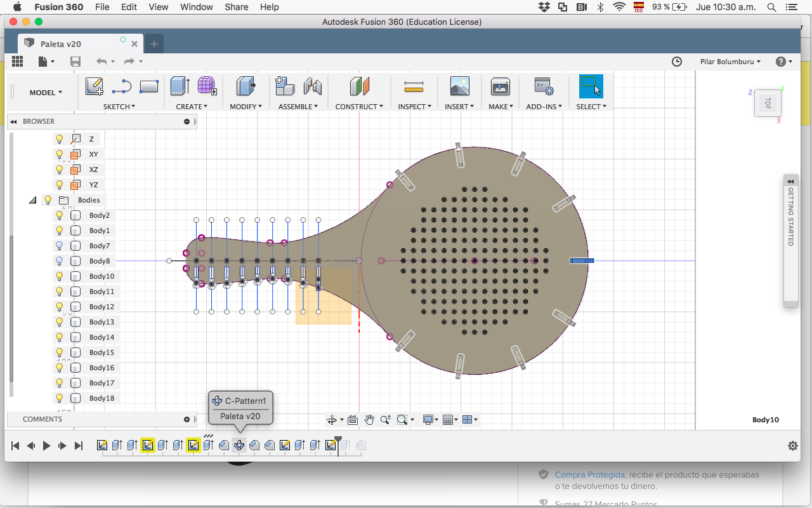Screen dimensions: 812x508
Task: Open the File menu in menu bar
Action: [x=101, y=7]
